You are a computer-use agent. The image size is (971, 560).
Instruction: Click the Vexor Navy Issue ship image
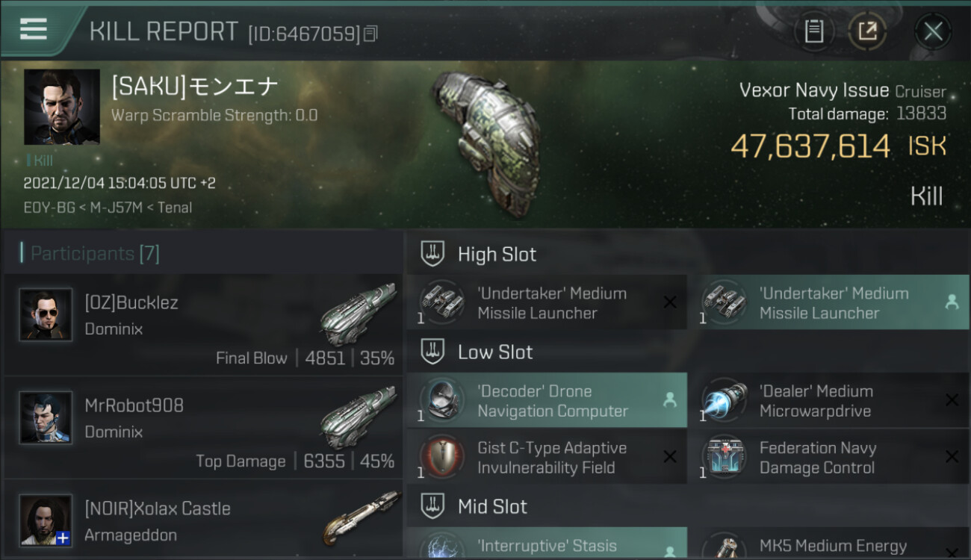(x=485, y=142)
